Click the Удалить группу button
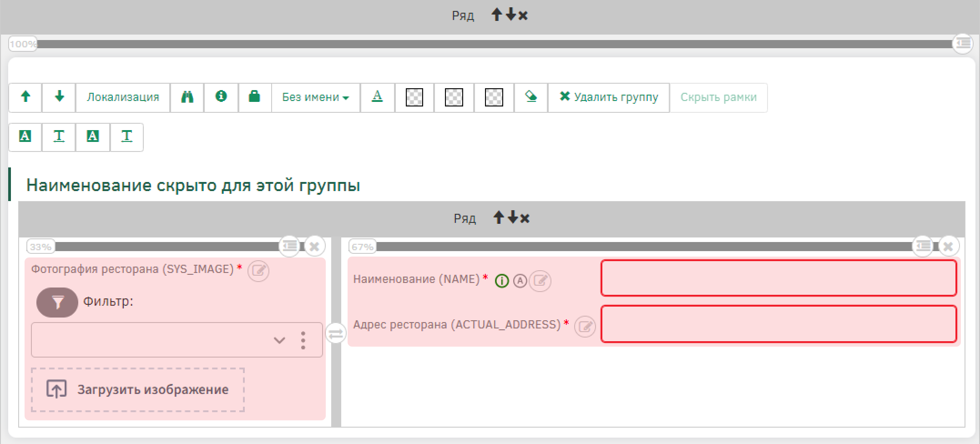 coord(609,97)
